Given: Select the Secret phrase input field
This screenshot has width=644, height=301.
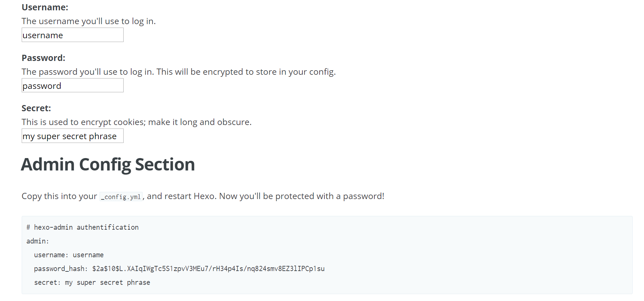Looking at the screenshot, I should 72,136.
